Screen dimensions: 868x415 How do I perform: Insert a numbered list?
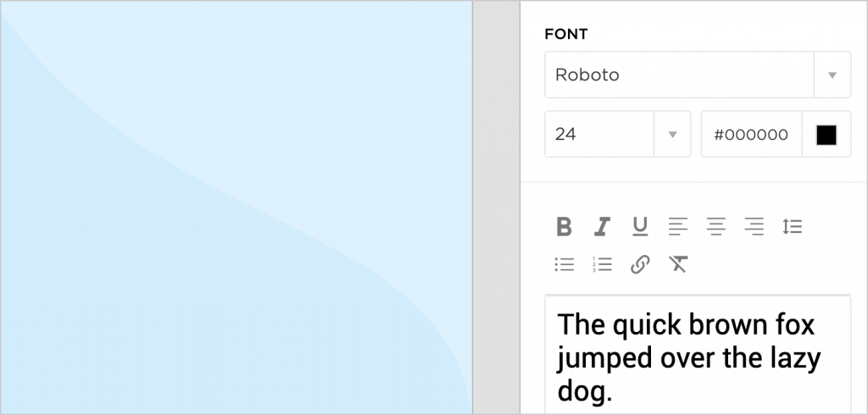click(602, 264)
